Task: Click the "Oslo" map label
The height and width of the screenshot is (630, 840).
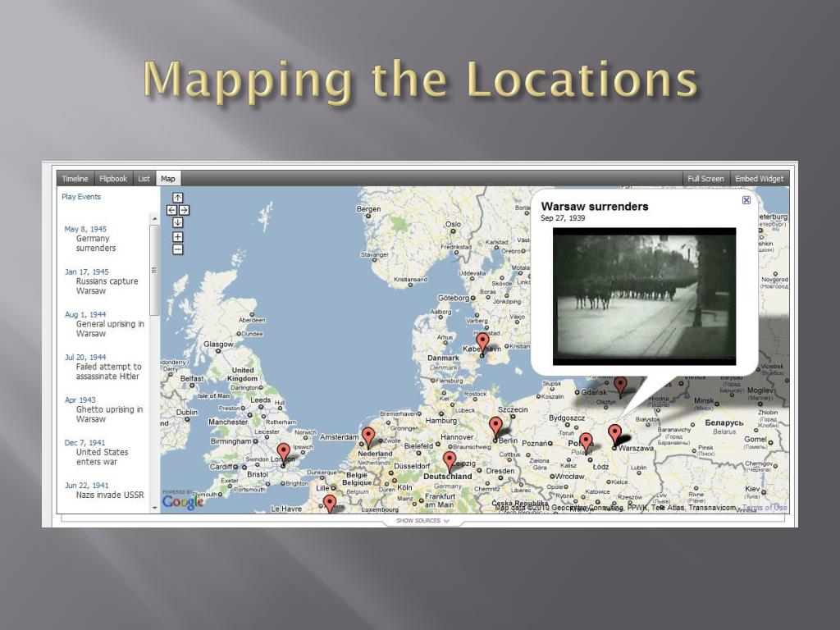Action: [453, 225]
